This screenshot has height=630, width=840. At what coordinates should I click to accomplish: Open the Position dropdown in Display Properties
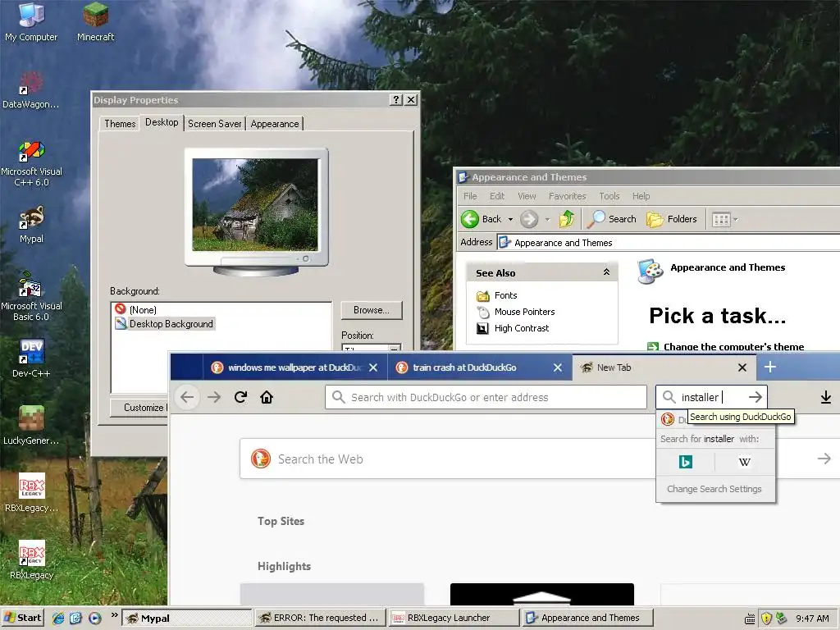click(x=394, y=348)
